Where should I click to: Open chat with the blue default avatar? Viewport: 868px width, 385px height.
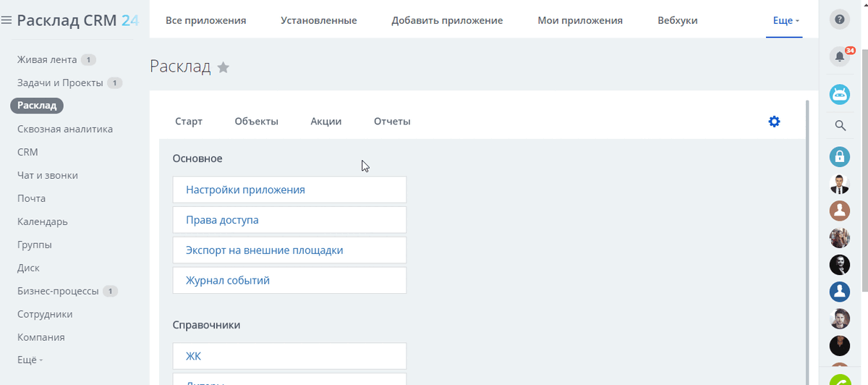840,292
